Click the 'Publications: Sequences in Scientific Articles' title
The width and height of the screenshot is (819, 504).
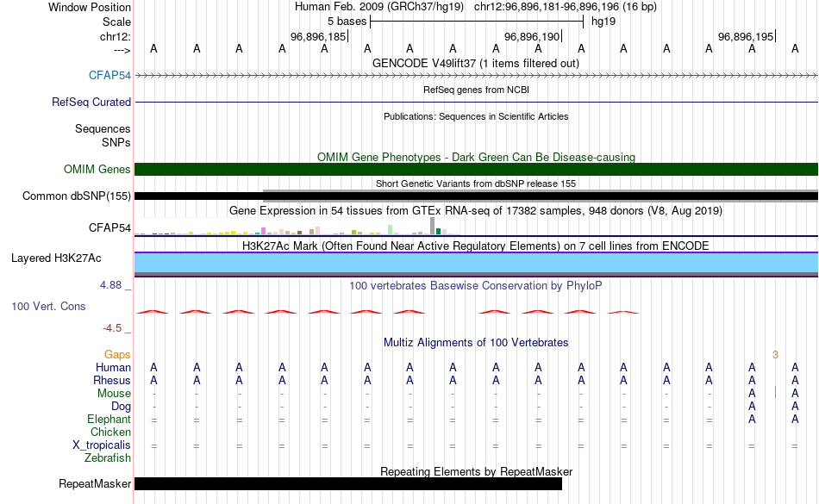click(476, 116)
